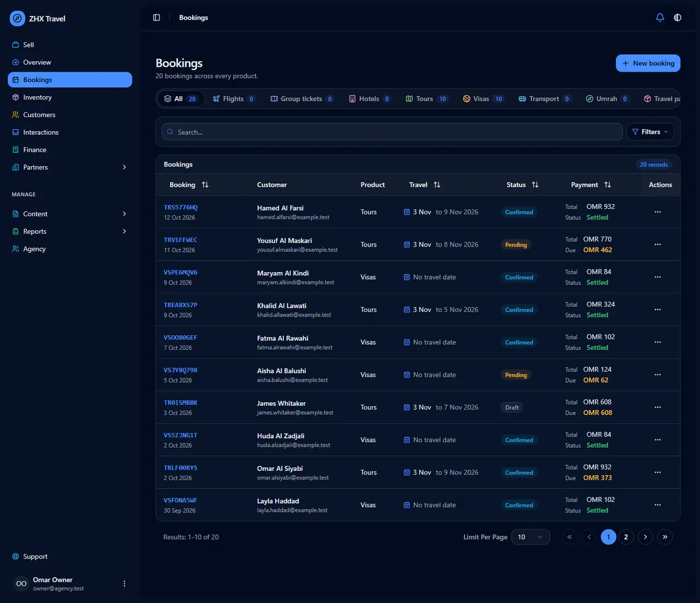The width and height of the screenshot is (700, 603).
Task: Expand the Partners sidebar section
Action: [70, 167]
